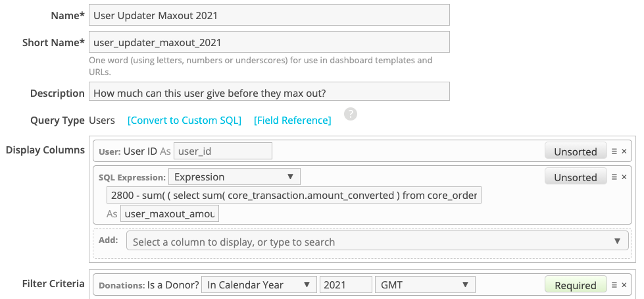
Task: Open Select a column to display dropdown
Action: pyautogui.click(x=377, y=241)
